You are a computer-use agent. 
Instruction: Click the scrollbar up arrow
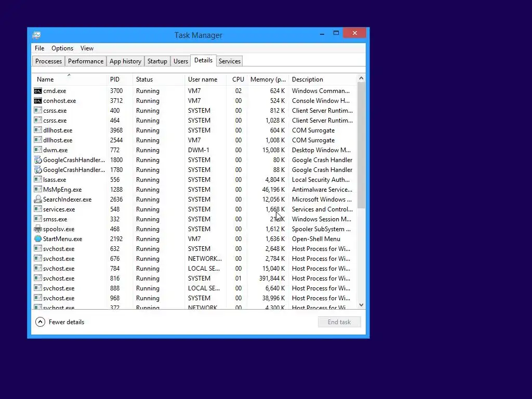pyautogui.click(x=362, y=78)
